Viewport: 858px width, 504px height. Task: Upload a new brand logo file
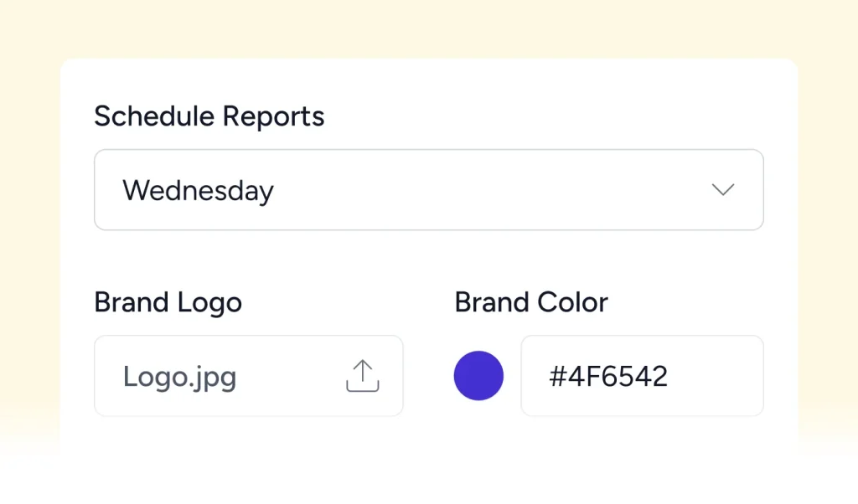tap(362, 376)
